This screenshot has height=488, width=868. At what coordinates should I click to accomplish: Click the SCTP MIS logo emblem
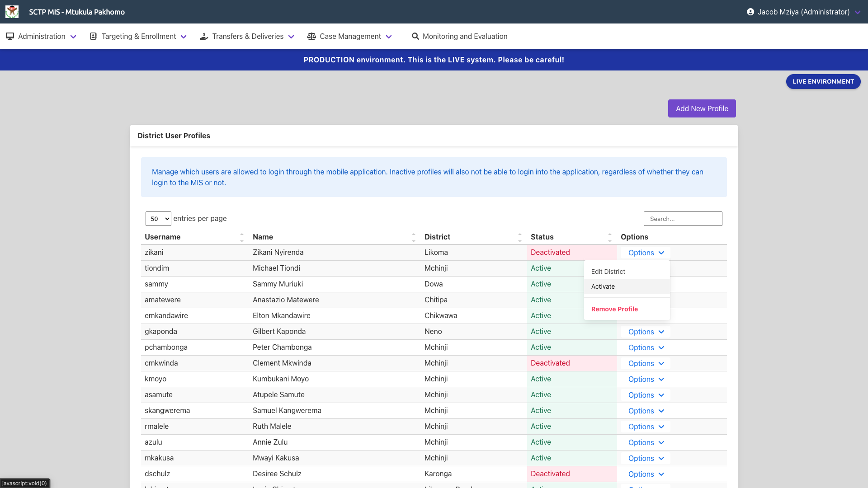click(x=12, y=12)
